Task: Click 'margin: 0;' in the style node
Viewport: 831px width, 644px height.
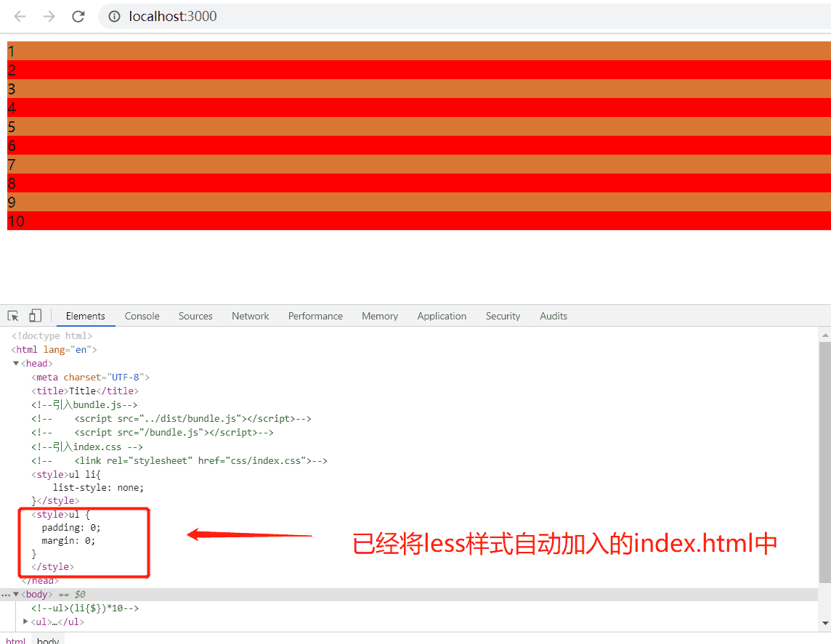Action: click(68, 541)
